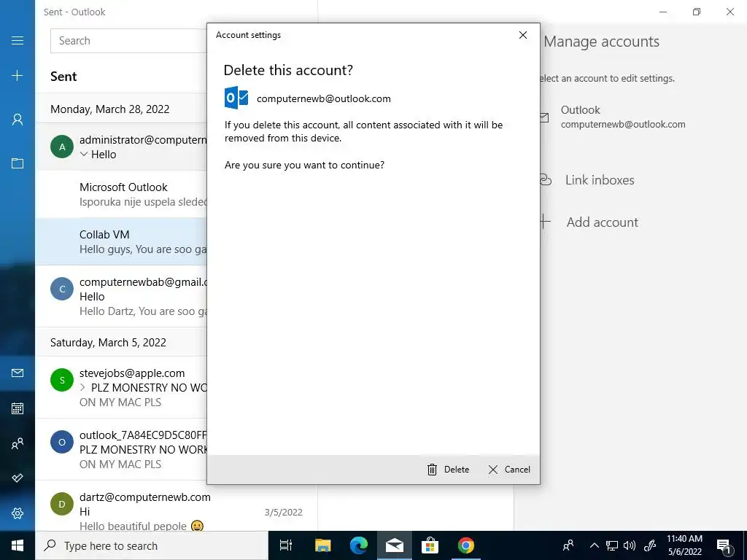Compose new mail with plus icon
The width and height of the screenshot is (747, 560).
[18, 75]
